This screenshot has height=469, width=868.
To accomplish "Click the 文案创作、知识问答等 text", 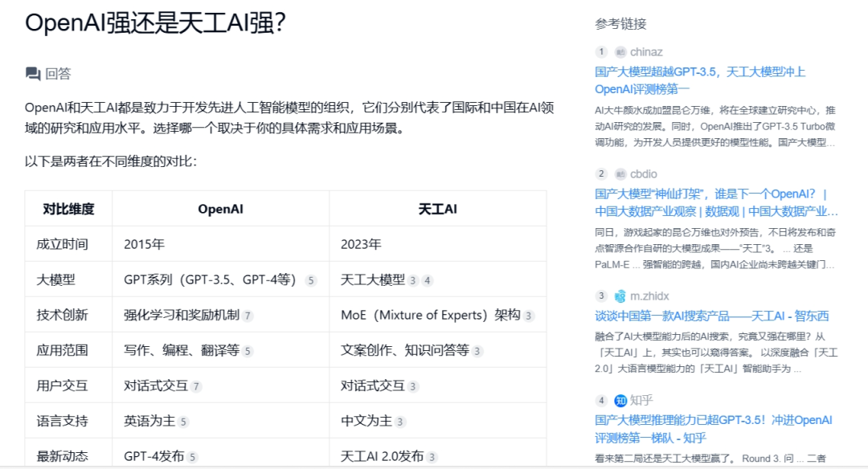I will click(x=404, y=351).
